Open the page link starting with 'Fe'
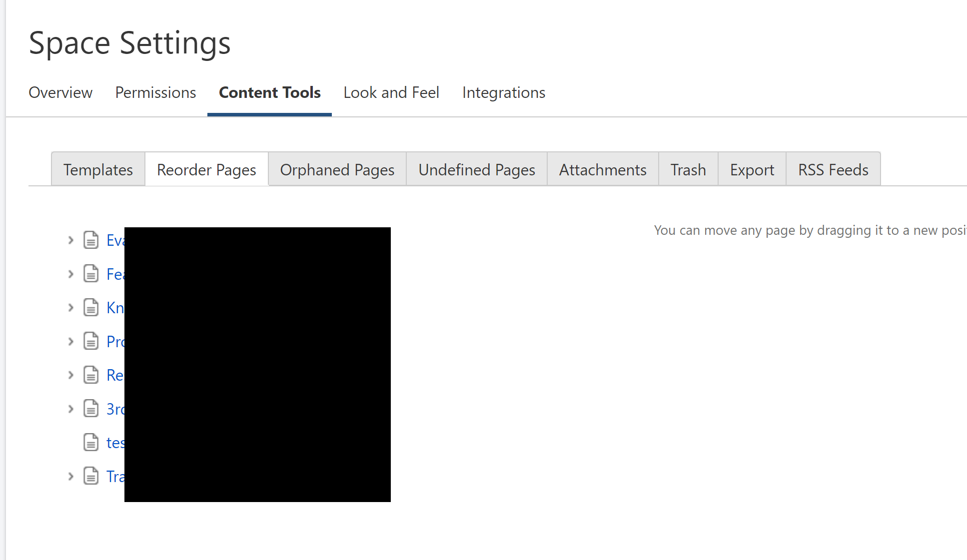Image resolution: width=967 pixels, height=560 pixels. tap(115, 274)
